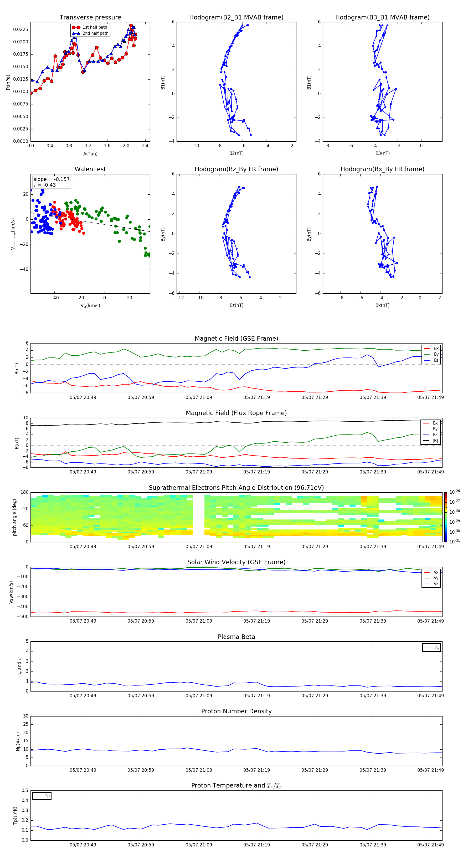
Task: Click '05/07 20:59' under Proton Number Density panel
Action: coord(141,770)
